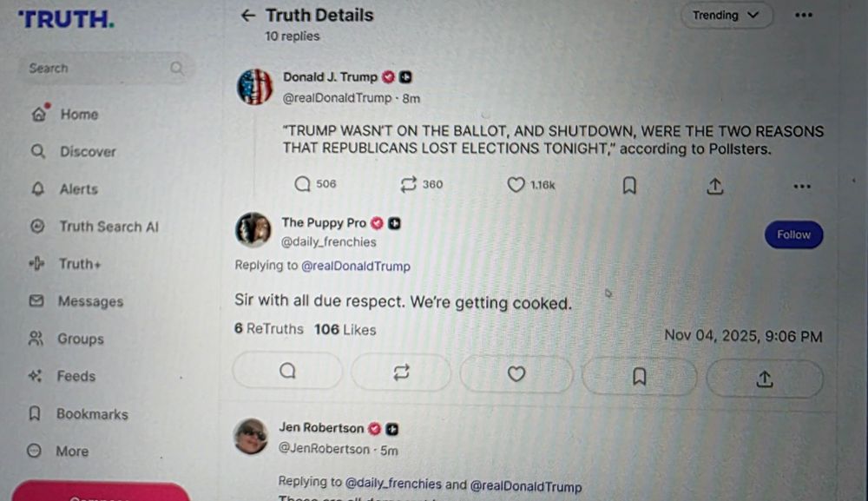The height and width of the screenshot is (501, 868).
Task: Click the back arrow beside Truth Details
Action: pyautogui.click(x=248, y=16)
